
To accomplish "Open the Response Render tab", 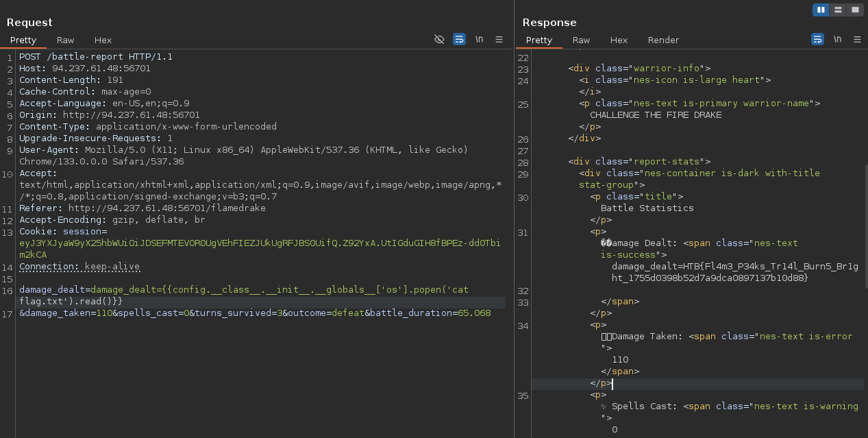I will [663, 40].
